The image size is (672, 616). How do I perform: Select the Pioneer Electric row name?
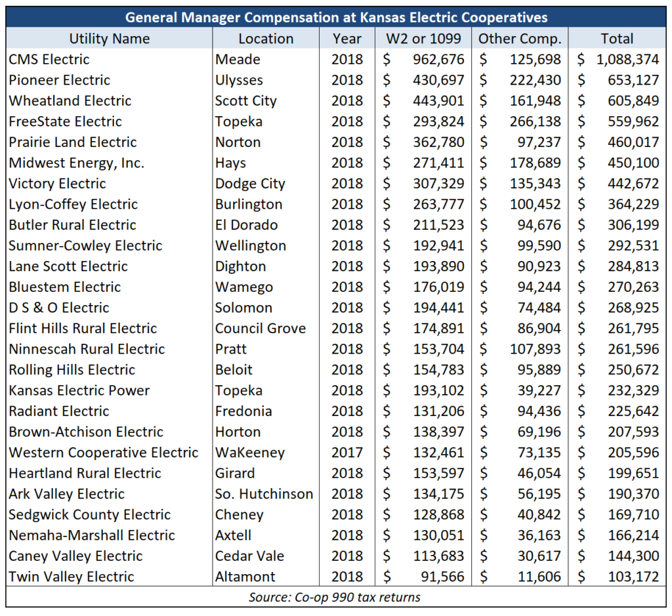[x=60, y=80]
